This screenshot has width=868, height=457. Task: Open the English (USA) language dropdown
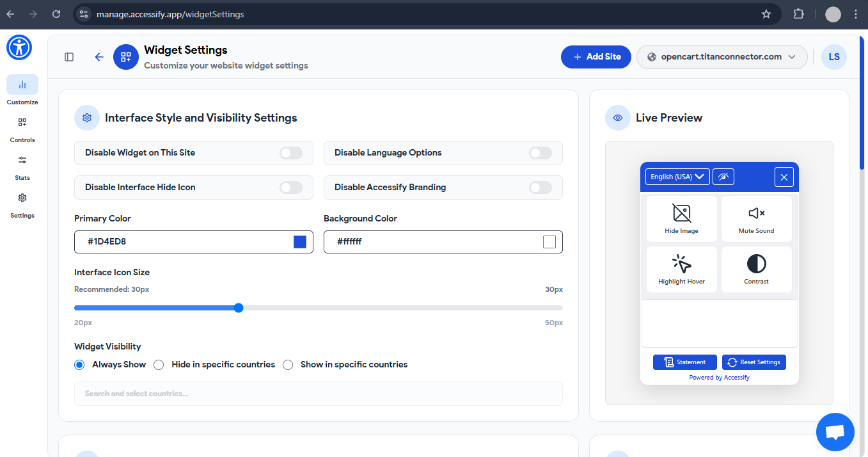677,176
